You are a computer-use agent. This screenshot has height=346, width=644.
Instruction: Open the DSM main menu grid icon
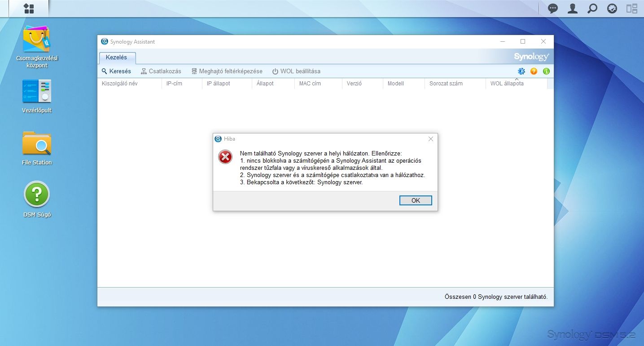(29, 9)
